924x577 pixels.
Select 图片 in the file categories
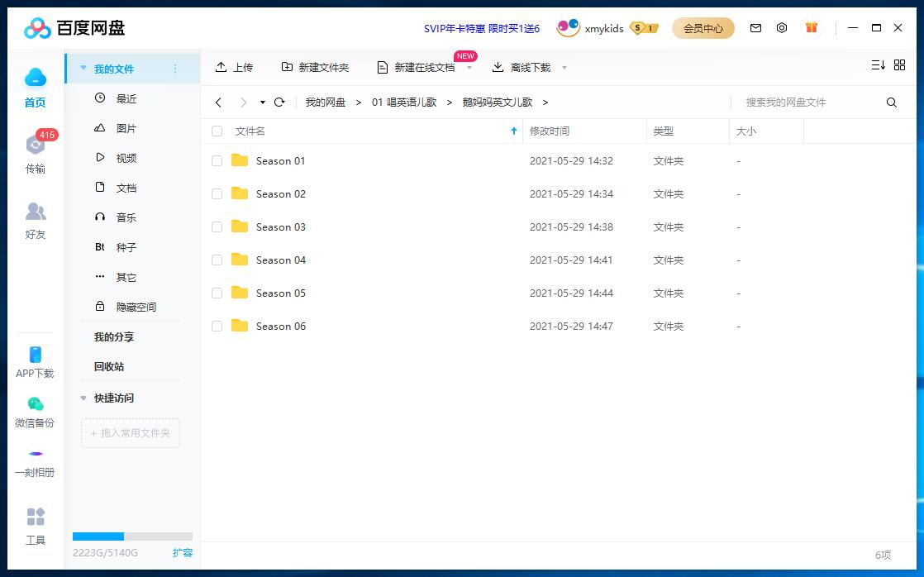(x=126, y=127)
